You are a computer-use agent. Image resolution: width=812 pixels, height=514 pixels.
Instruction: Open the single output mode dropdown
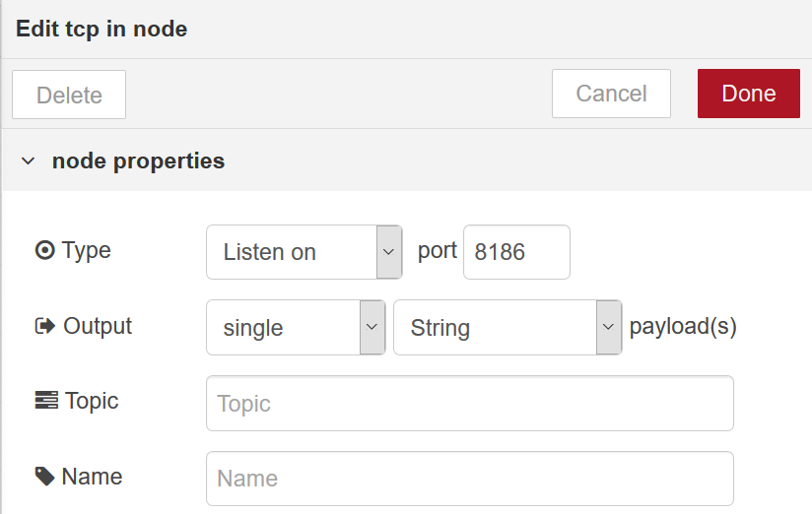click(296, 328)
